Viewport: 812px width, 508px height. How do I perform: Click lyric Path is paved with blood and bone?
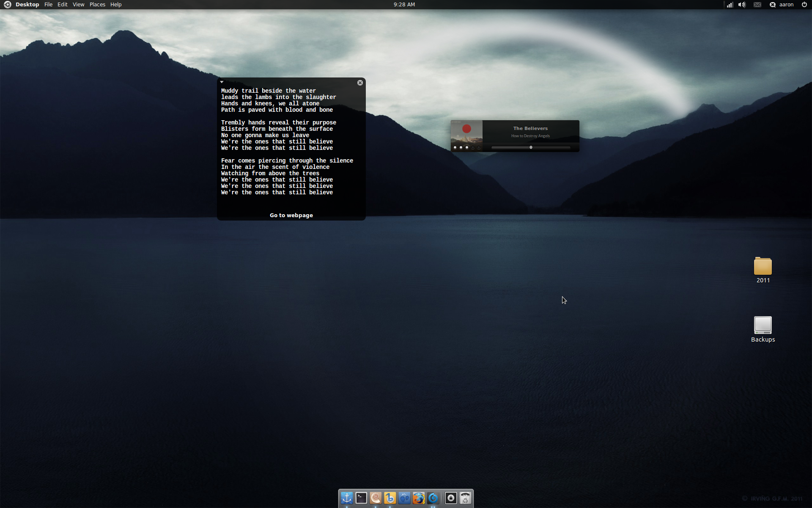tap(277, 110)
